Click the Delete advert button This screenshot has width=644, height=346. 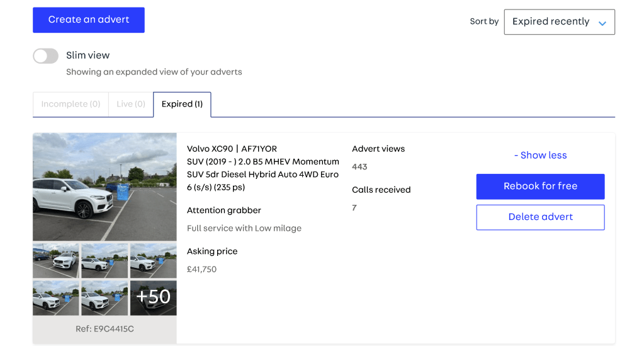540,217
